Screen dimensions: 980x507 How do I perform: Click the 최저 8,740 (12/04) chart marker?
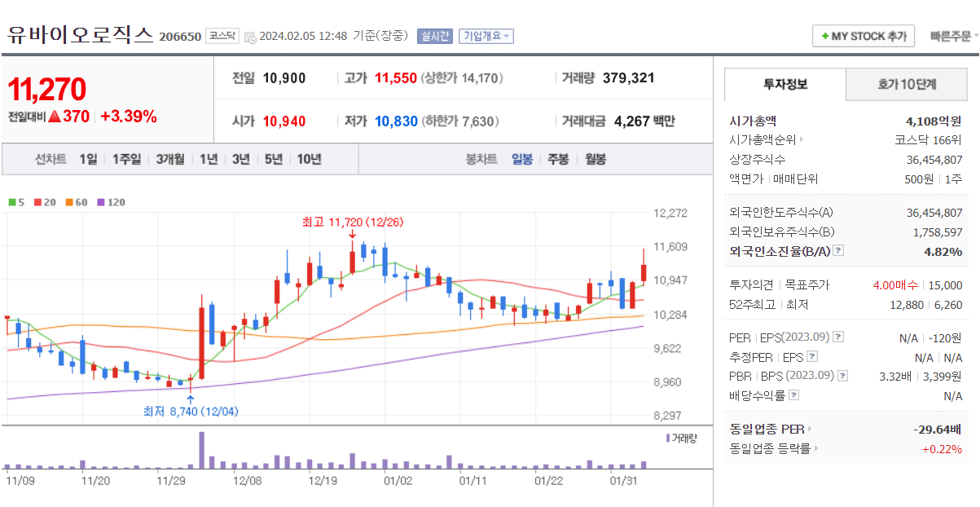tap(190, 410)
